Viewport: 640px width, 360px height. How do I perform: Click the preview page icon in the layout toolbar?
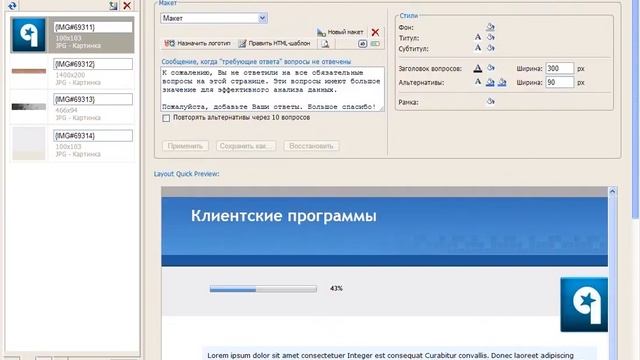325,44
